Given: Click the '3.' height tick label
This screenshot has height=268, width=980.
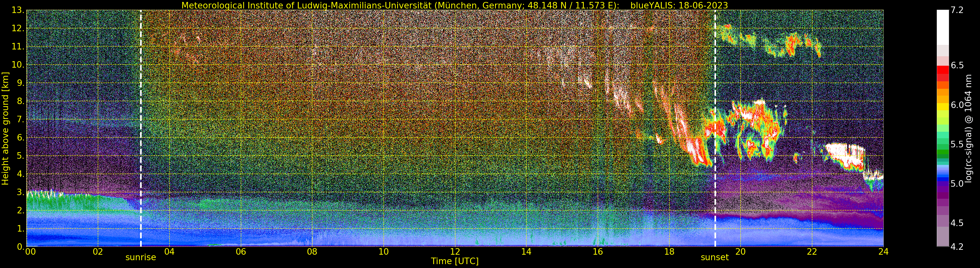Looking at the screenshot, I should [20, 192].
